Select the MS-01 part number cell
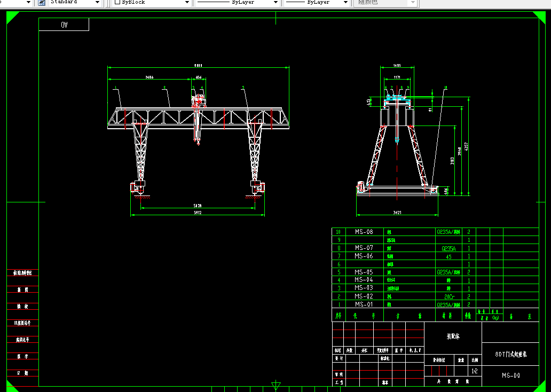 [x=364, y=304]
